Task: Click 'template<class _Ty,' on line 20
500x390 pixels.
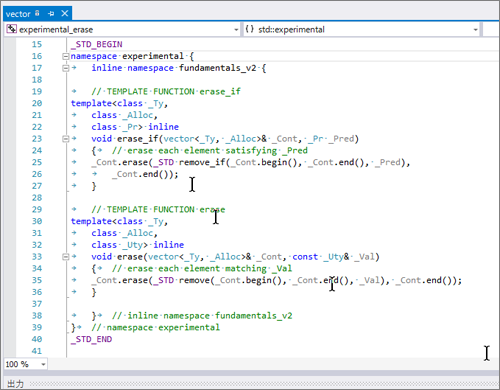Action: coord(119,103)
